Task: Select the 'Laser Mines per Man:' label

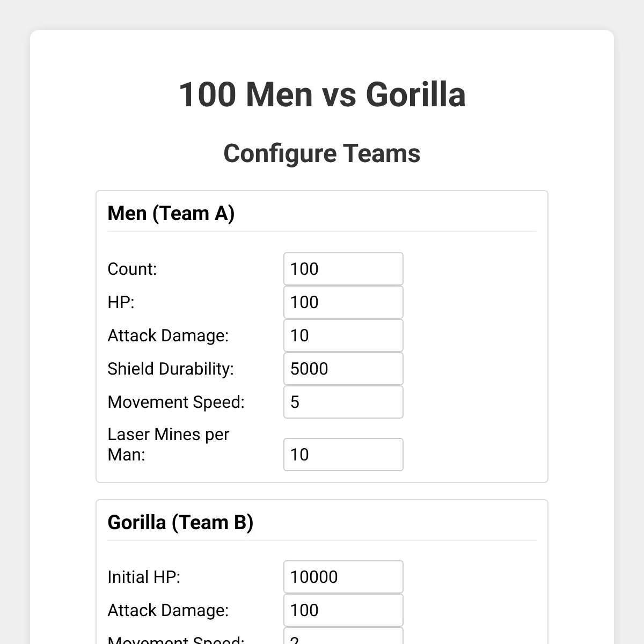Action: tap(169, 444)
